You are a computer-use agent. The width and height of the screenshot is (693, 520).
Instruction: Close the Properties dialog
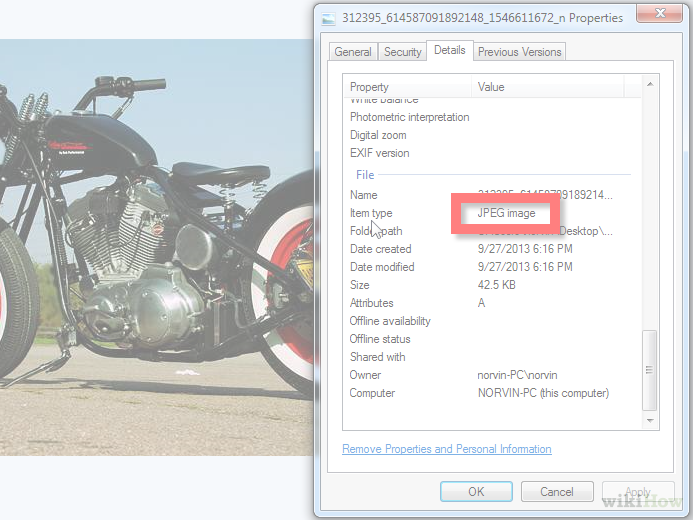point(659,13)
